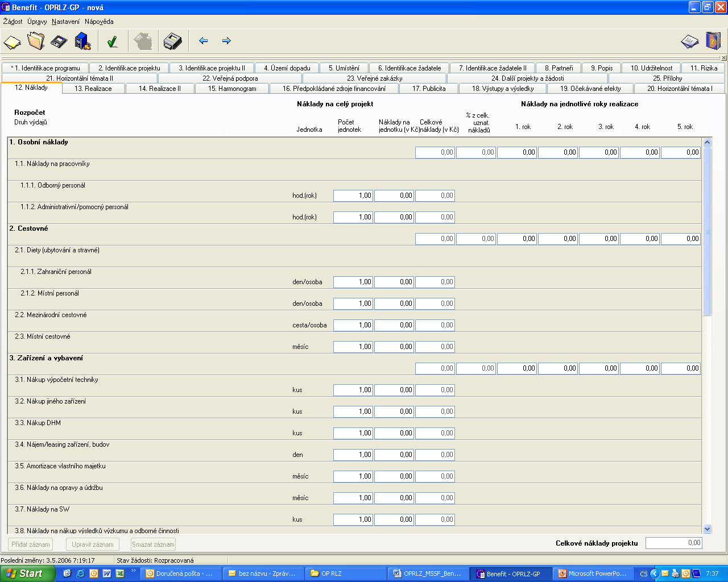This screenshot has width=728, height=582.
Task: Go to next page with right arrow
Action: (x=226, y=41)
